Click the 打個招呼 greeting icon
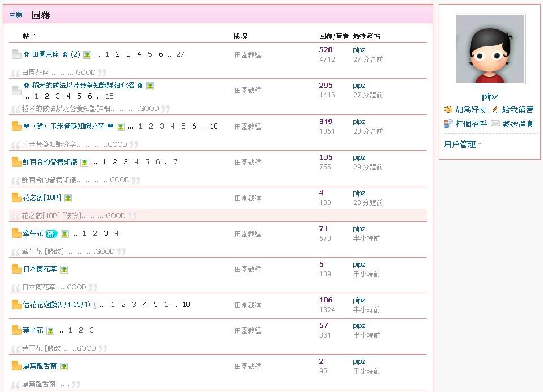 tap(448, 123)
